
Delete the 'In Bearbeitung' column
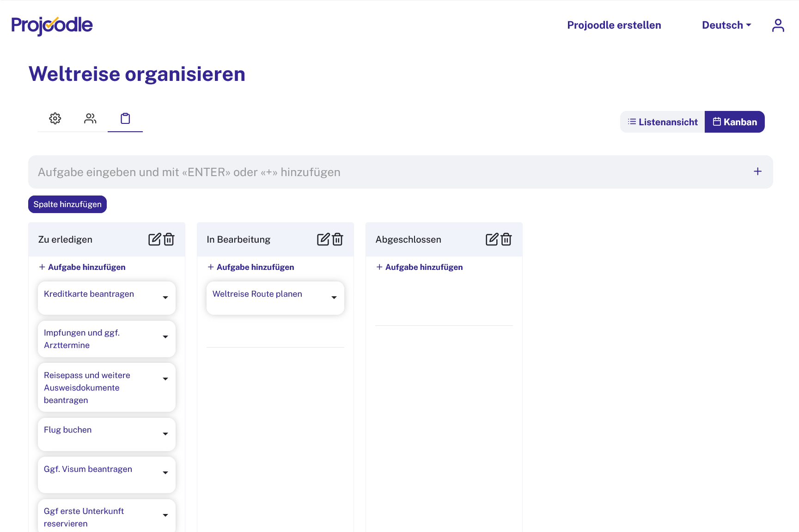[x=338, y=239]
